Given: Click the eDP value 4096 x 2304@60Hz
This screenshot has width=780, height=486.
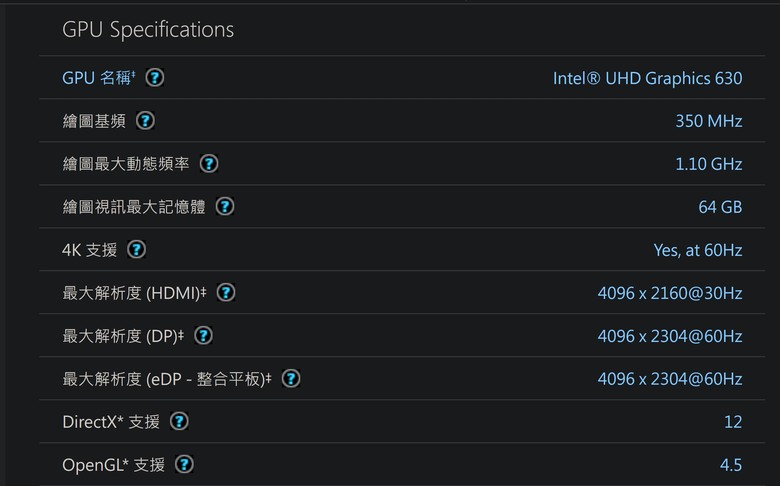Looking at the screenshot, I should pos(670,379).
